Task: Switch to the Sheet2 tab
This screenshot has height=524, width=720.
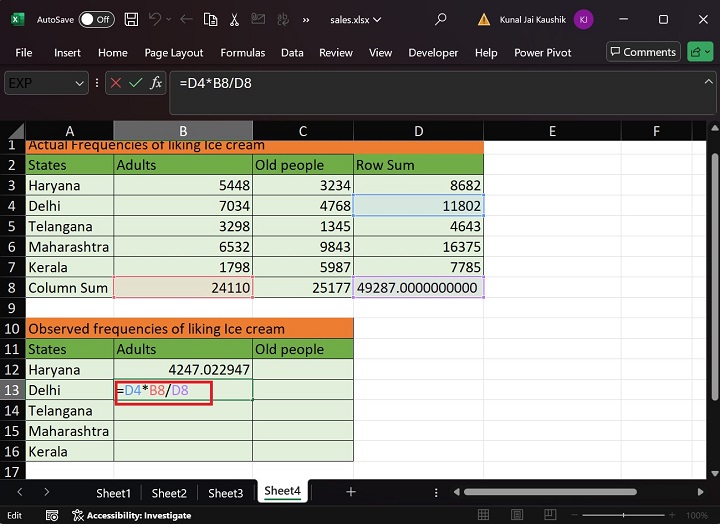Action: (169, 492)
